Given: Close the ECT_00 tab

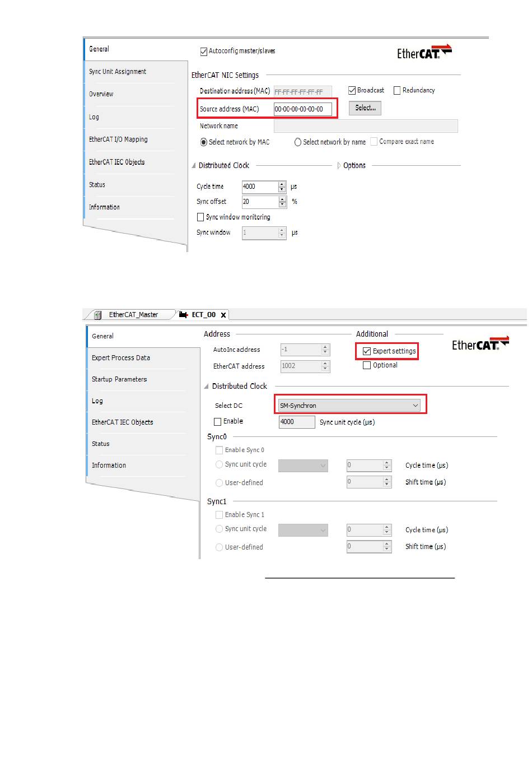Looking at the screenshot, I should pyautogui.click(x=223, y=315).
